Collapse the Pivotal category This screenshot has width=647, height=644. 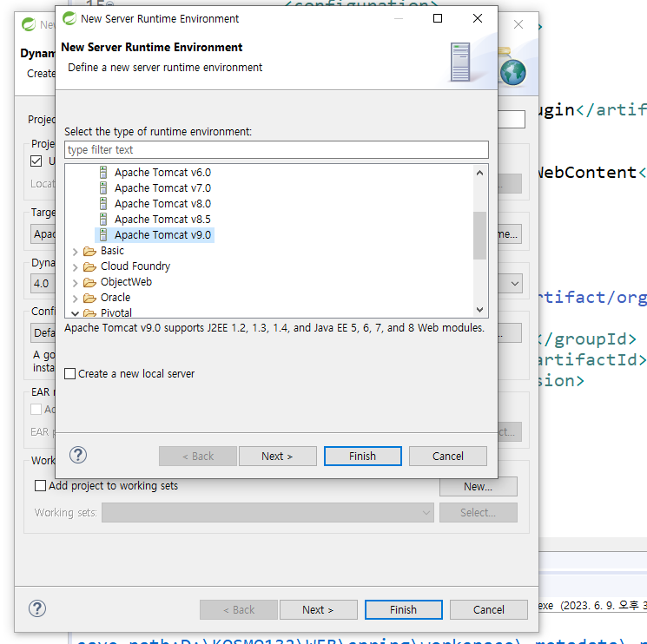point(75,313)
